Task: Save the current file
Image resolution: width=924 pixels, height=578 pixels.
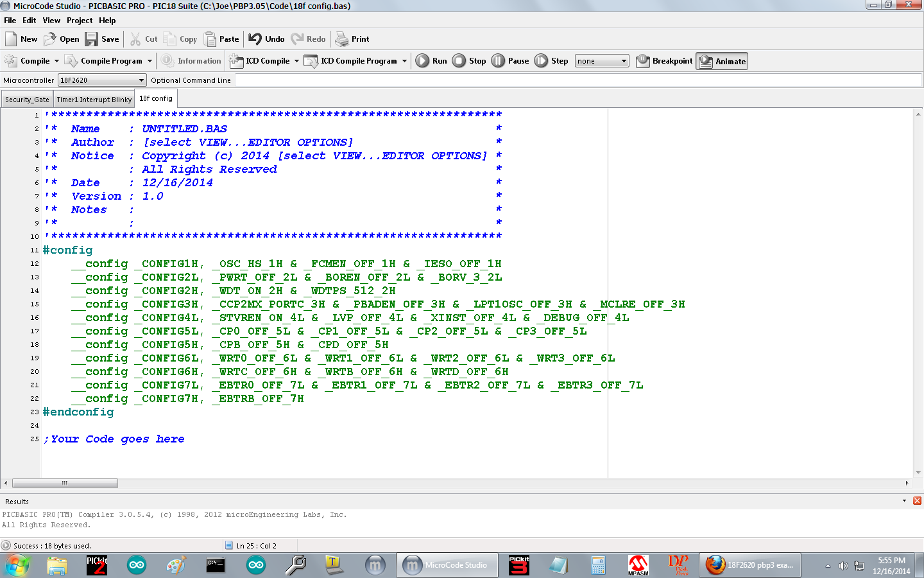Action: pyautogui.click(x=102, y=39)
